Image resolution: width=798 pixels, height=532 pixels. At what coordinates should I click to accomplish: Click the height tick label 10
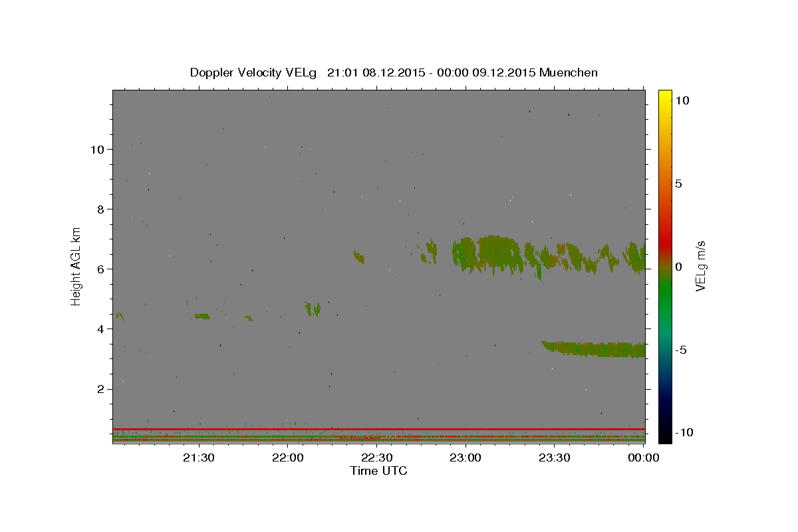[x=97, y=149]
